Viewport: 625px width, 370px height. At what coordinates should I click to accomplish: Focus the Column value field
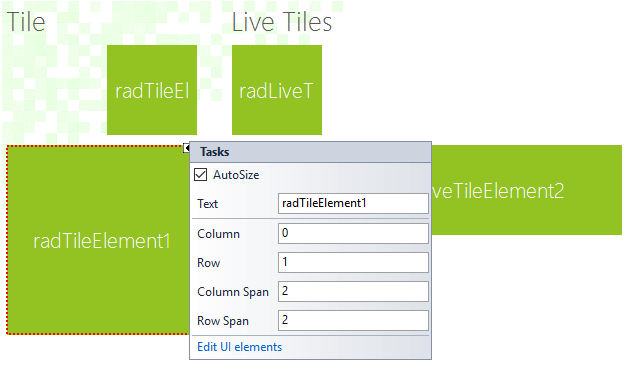tap(353, 233)
